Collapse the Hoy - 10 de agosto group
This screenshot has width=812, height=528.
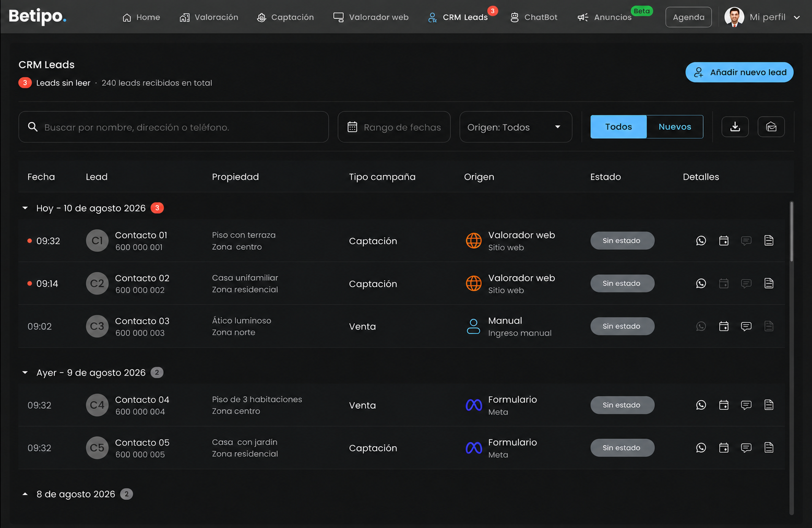pyautogui.click(x=25, y=208)
